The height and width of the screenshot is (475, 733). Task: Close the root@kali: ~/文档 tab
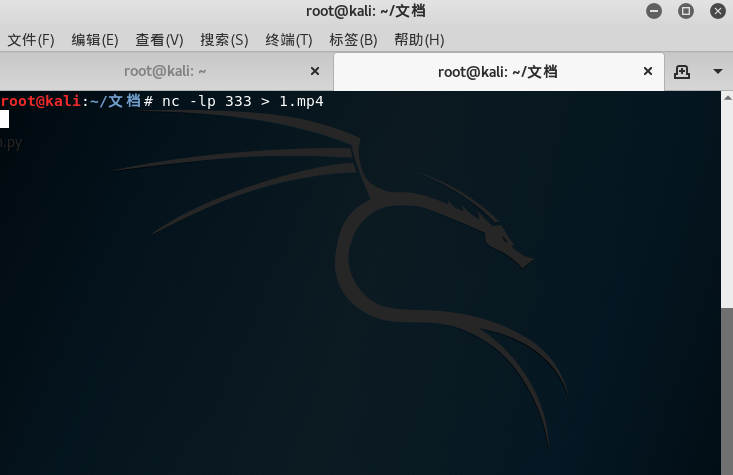648,71
